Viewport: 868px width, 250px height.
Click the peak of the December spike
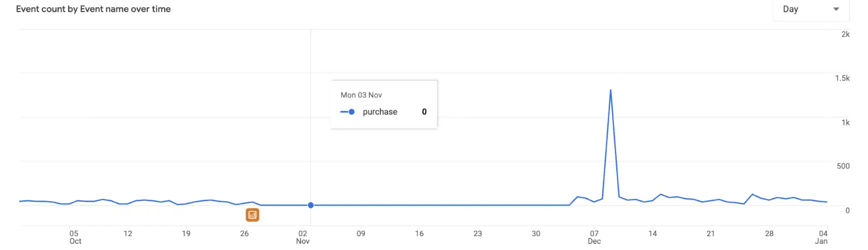[610, 90]
